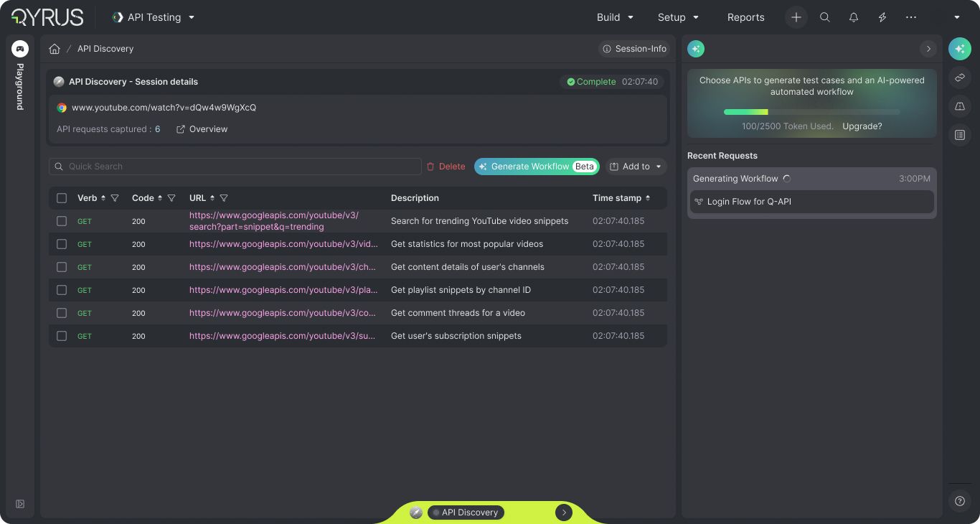Sort the Code column
980x524 pixels.
pyautogui.click(x=160, y=198)
